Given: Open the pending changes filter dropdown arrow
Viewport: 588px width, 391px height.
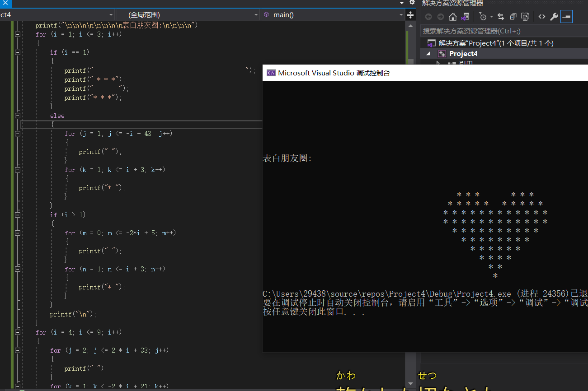Looking at the screenshot, I should (x=491, y=17).
